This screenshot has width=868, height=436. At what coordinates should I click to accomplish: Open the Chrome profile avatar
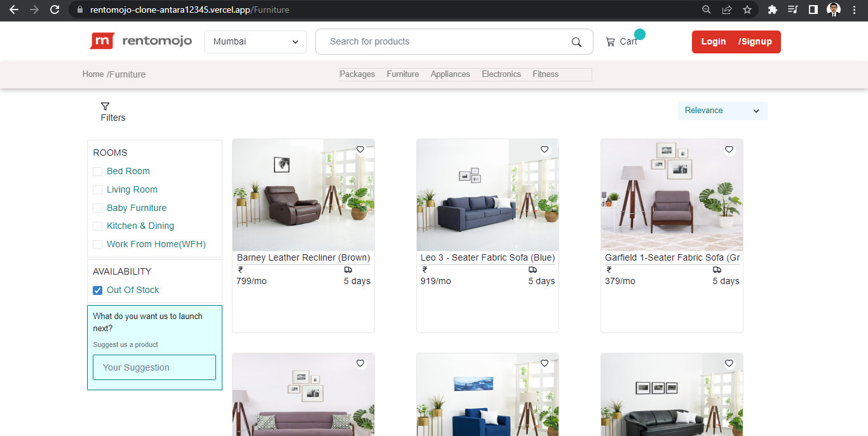click(834, 10)
